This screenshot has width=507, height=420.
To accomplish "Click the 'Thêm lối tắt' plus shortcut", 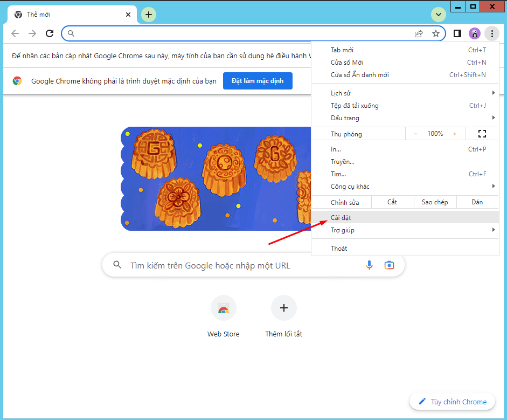I will (283, 317).
